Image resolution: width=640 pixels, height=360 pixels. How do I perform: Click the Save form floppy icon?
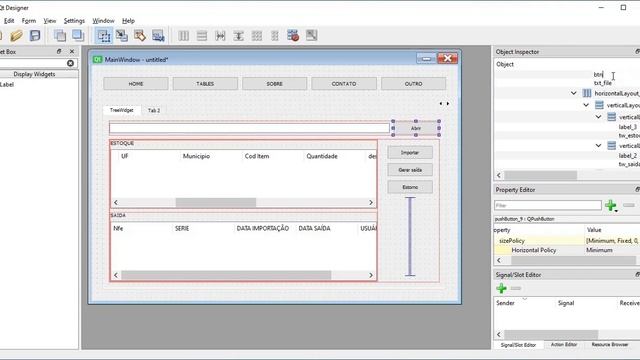click(35, 36)
